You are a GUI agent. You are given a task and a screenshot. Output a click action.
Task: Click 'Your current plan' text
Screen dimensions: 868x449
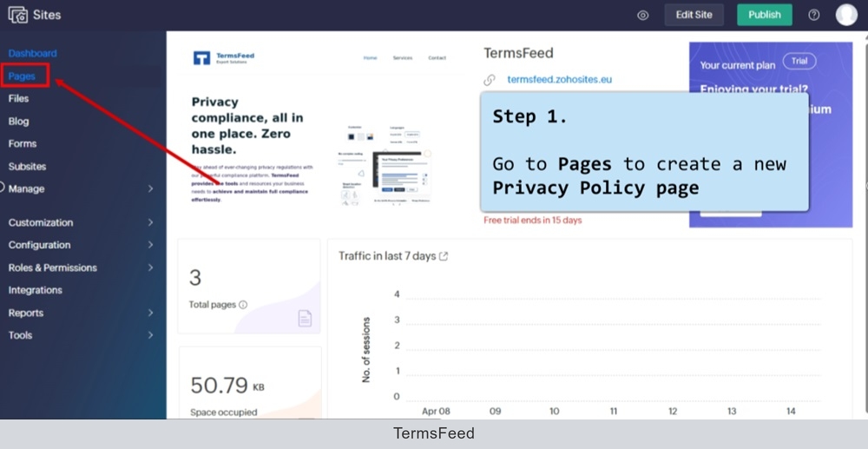(737, 65)
